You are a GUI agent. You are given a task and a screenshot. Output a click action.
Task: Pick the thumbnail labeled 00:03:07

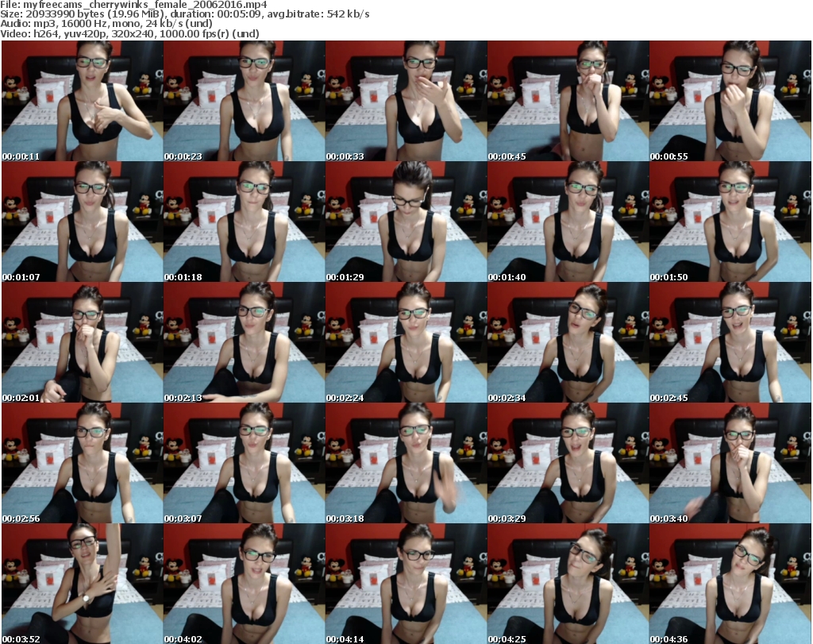point(245,463)
